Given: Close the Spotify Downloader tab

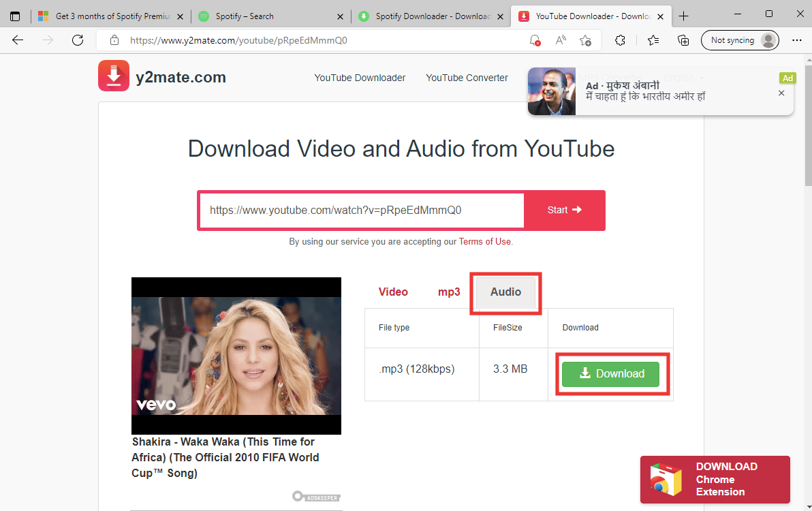Looking at the screenshot, I should 500,16.
